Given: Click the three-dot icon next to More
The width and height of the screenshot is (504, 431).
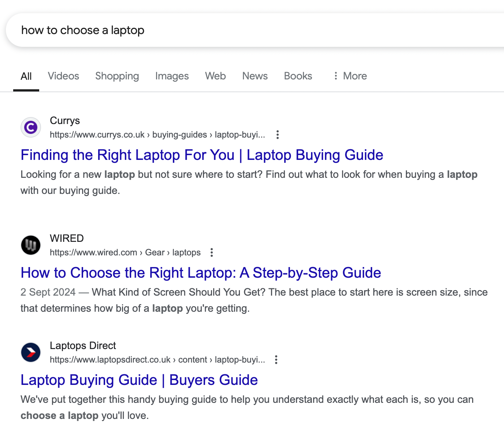Looking at the screenshot, I should (336, 76).
